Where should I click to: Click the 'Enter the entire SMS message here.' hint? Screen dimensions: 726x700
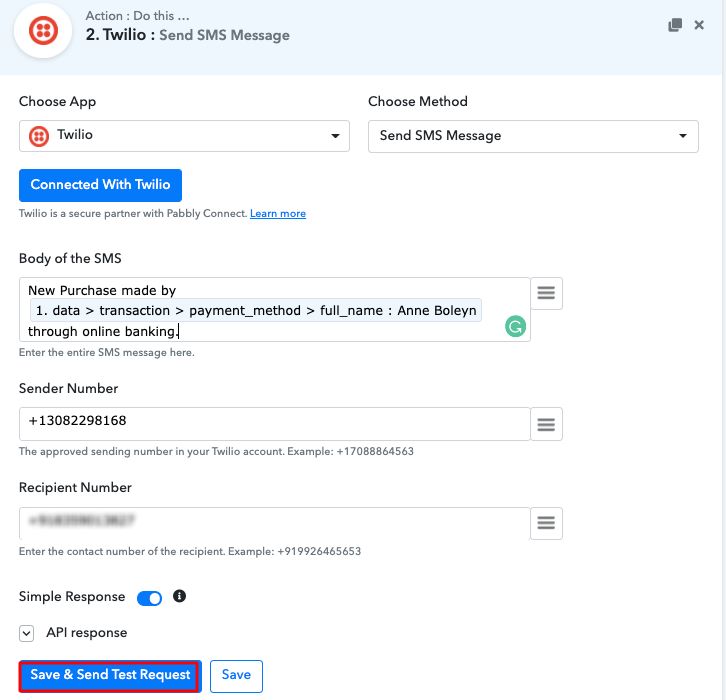106,352
